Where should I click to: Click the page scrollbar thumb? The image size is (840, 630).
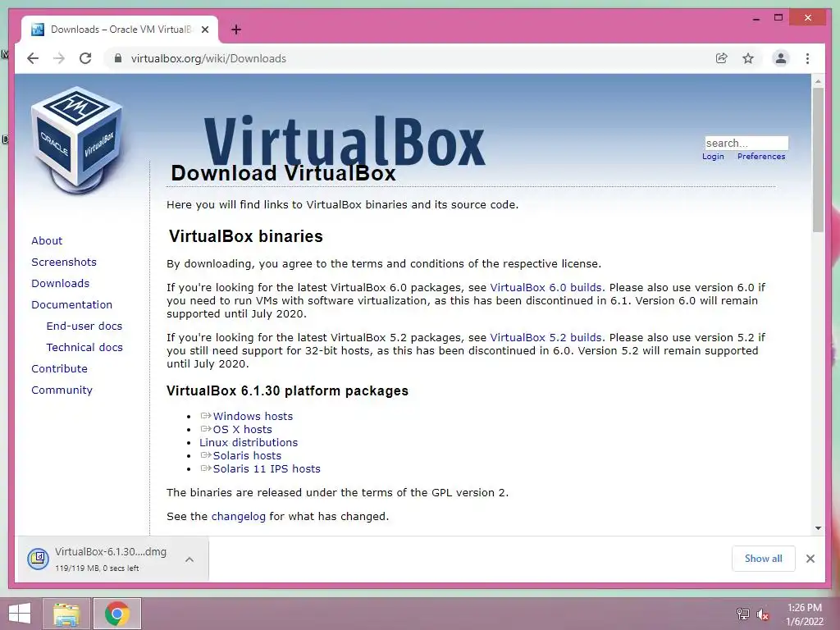point(818,160)
